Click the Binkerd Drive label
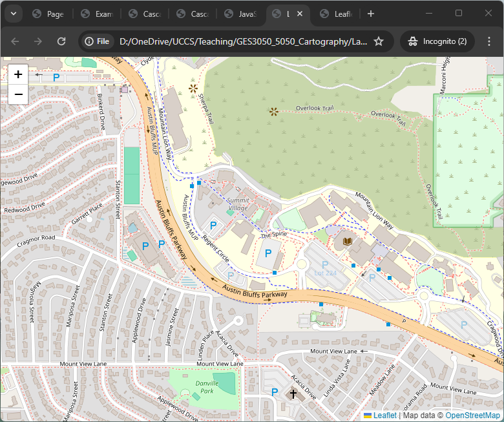504x422 pixels. (x=101, y=112)
